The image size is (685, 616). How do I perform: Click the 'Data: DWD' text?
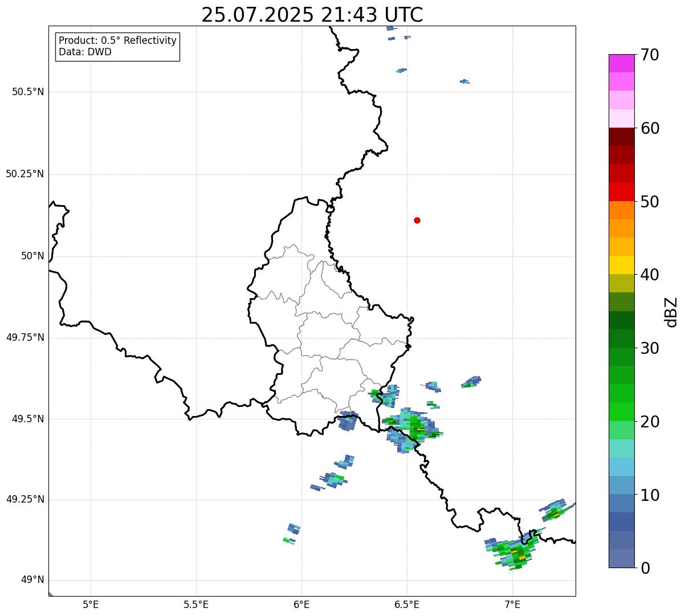click(x=85, y=52)
